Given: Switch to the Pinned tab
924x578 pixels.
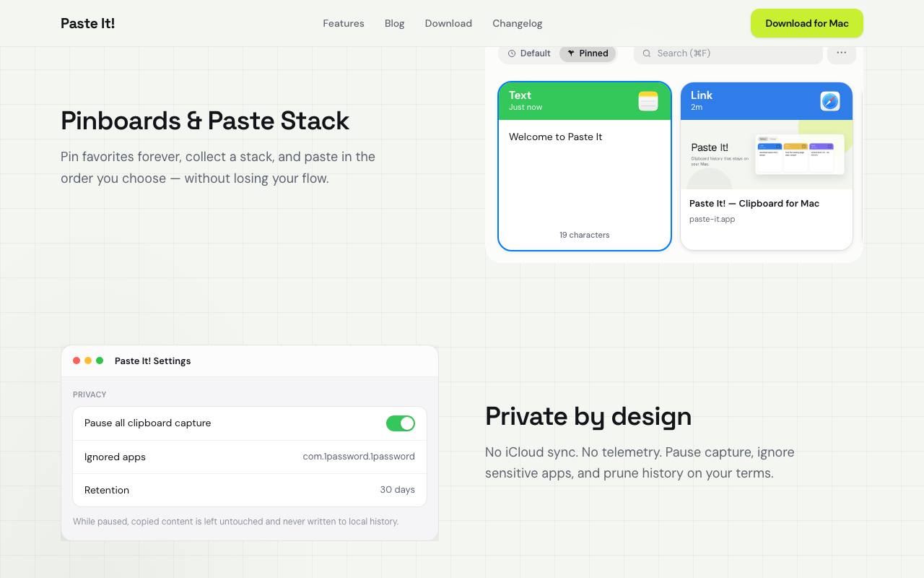Looking at the screenshot, I should pos(588,53).
